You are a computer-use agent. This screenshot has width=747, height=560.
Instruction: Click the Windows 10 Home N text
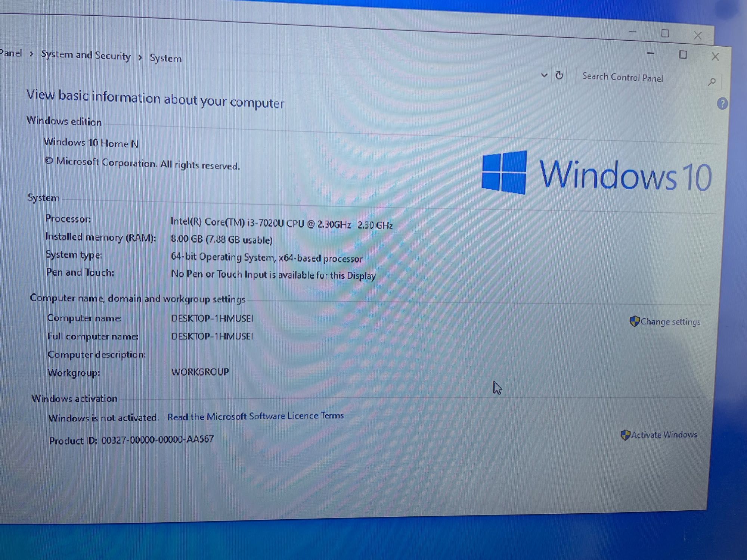click(91, 143)
